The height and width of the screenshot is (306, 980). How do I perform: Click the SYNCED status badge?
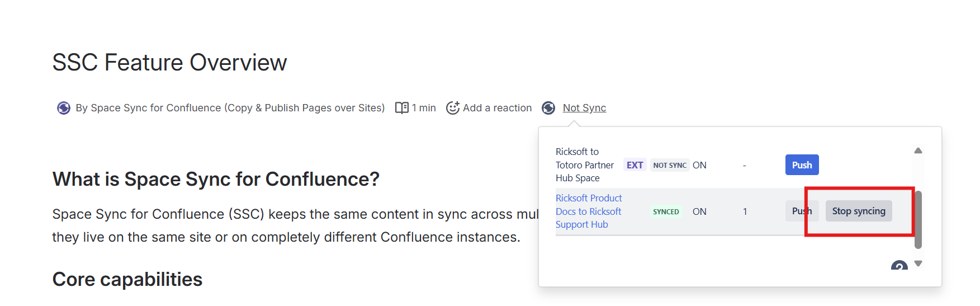666,211
